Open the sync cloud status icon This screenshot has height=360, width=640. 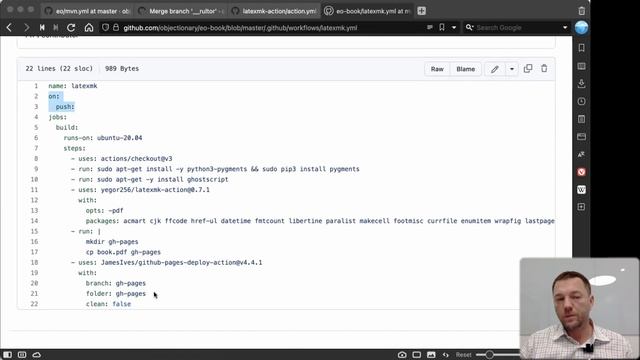coord(37,355)
